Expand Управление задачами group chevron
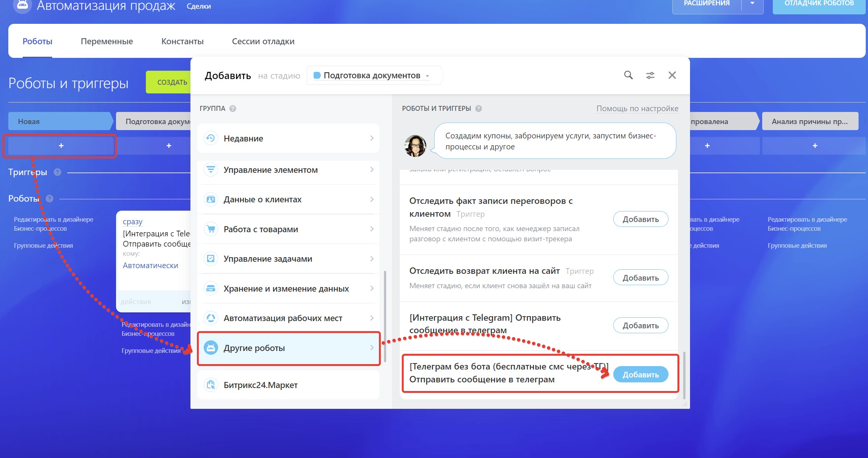 click(372, 259)
